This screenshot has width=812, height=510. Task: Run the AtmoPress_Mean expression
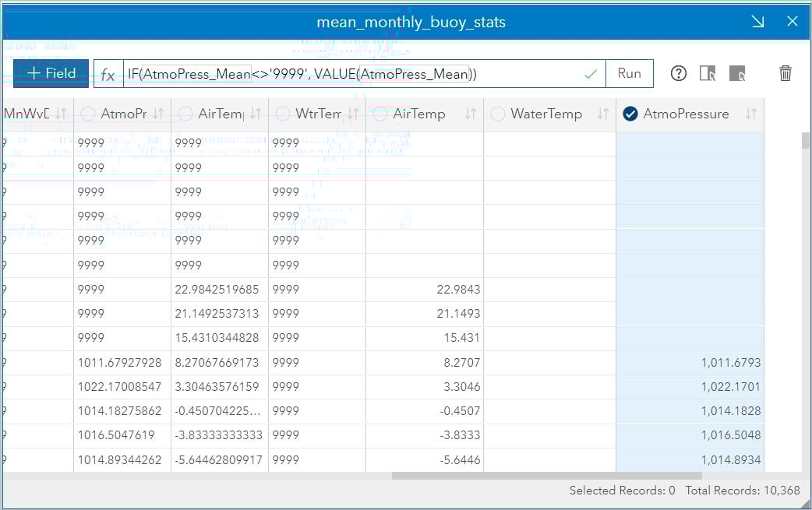[x=630, y=72]
